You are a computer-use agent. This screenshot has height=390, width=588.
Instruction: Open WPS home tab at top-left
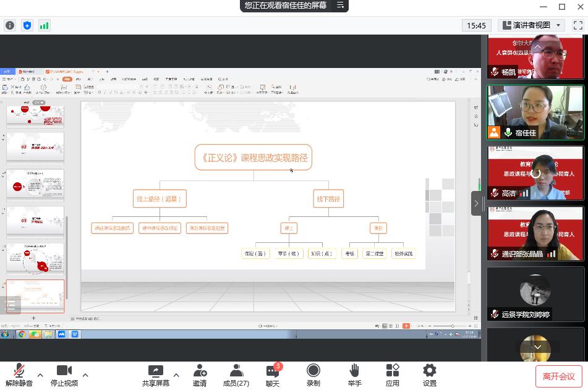pyautogui.click(x=7, y=71)
